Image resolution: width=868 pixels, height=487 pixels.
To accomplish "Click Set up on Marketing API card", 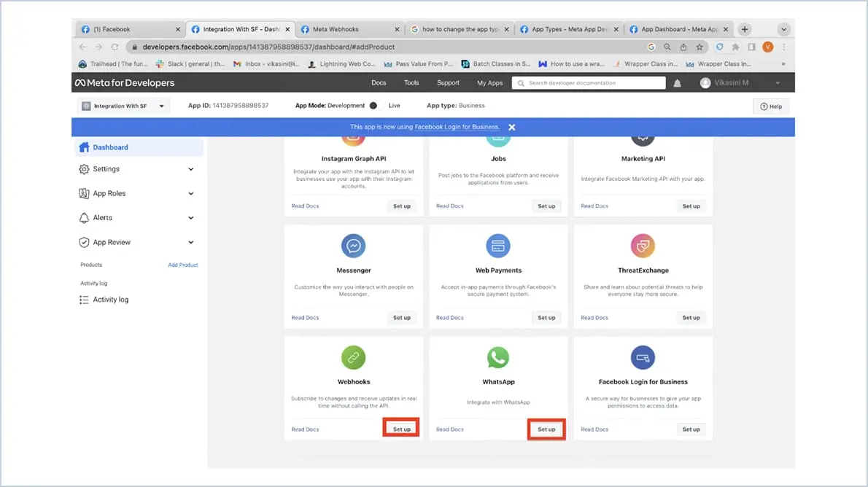I will tap(691, 206).
